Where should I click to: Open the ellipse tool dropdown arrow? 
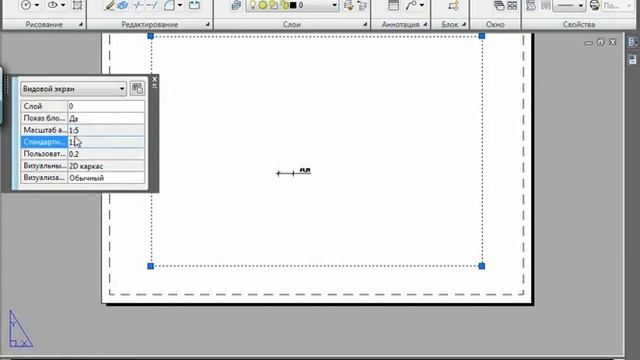tap(63, 5)
